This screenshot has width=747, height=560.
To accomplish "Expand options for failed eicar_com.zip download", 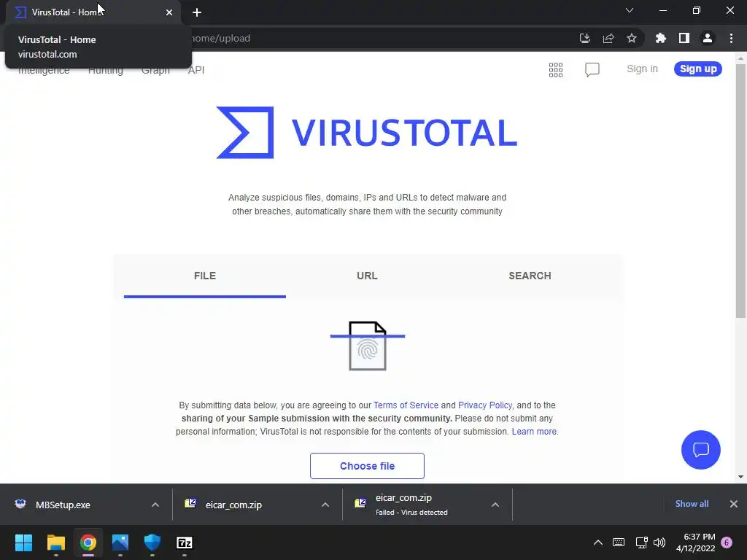I will (495, 505).
